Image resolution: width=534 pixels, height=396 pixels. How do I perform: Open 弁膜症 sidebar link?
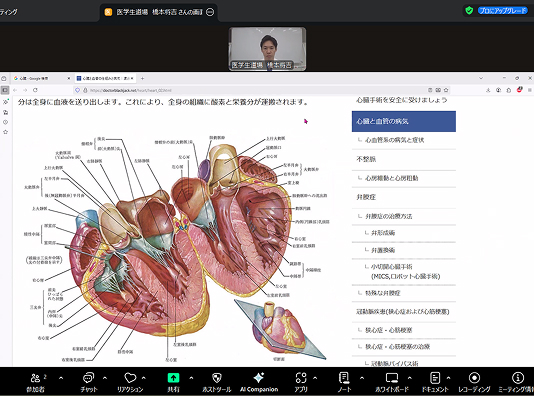point(366,197)
